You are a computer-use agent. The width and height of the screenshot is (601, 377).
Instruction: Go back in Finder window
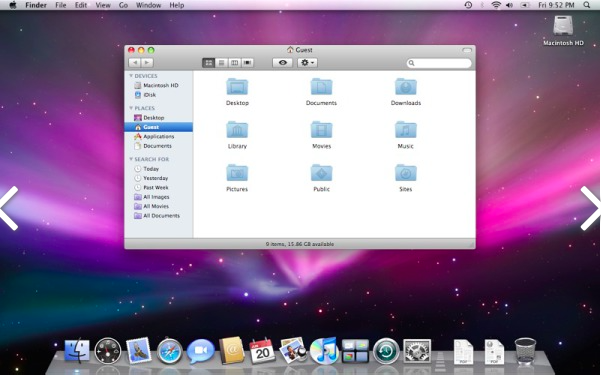click(x=135, y=62)
